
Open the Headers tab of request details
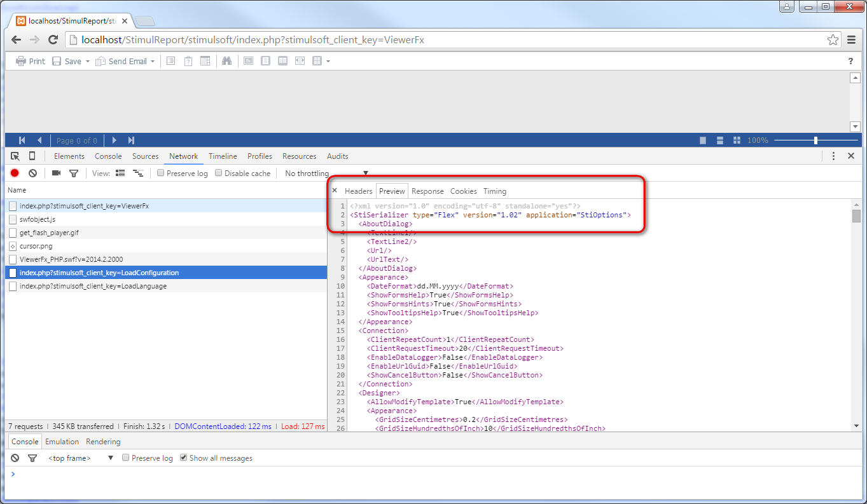359,191
